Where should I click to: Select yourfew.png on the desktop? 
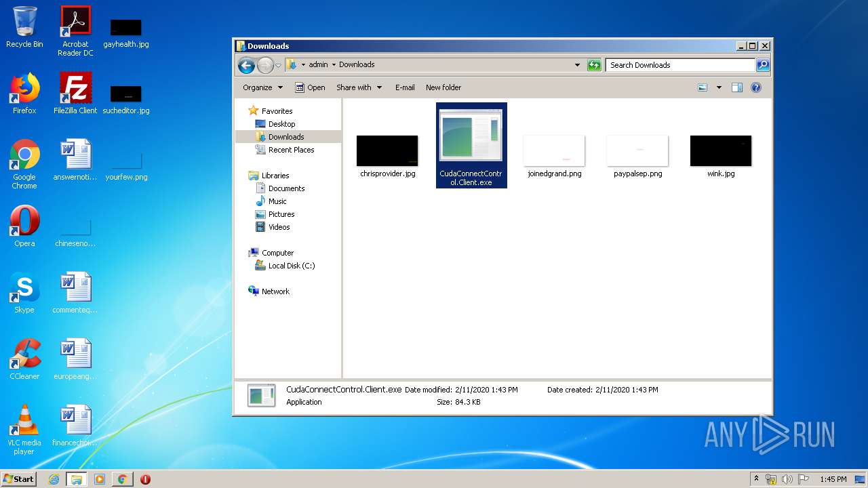(126, 167)
